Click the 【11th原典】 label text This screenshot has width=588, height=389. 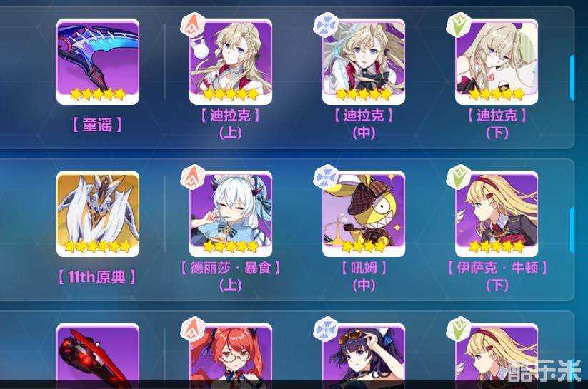(97, 277)
